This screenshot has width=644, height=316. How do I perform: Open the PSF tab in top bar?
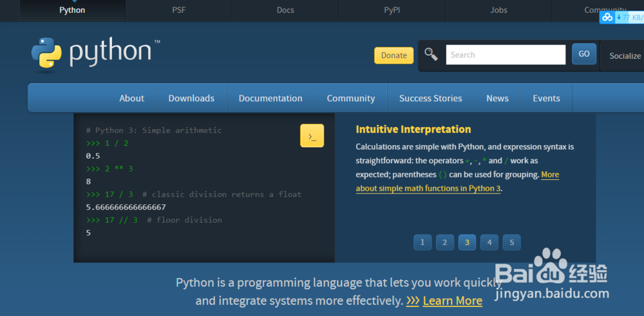[178, 10]
